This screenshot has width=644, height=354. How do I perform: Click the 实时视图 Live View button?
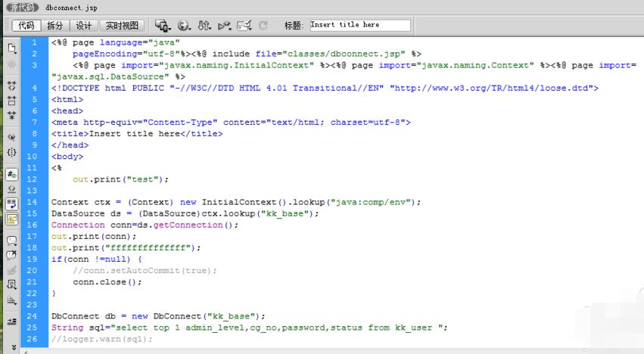click(122, 26)
